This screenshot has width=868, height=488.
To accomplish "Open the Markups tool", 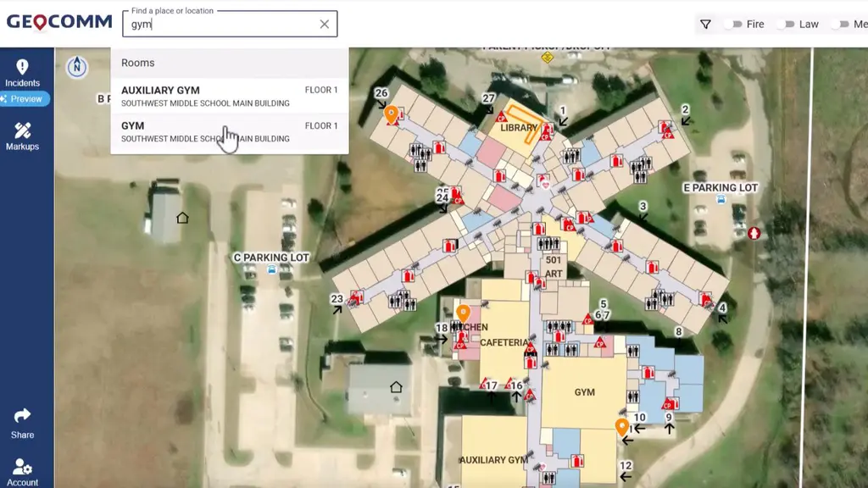I will click(x=23, y=136).
